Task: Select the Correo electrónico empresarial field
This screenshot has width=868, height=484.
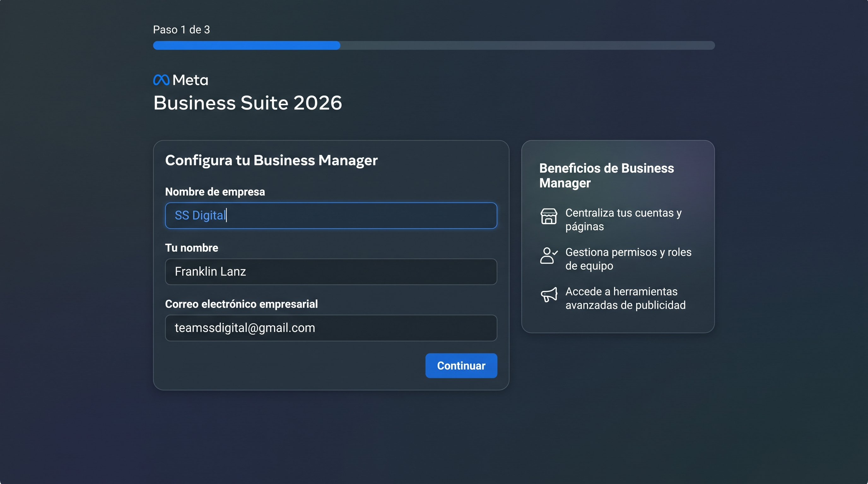Action: [331, 328]
